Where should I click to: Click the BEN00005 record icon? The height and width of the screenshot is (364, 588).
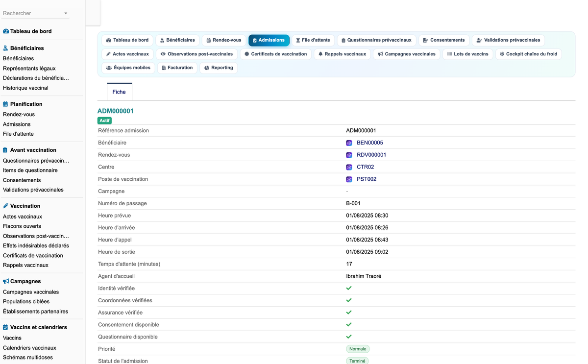pos(349,143)
